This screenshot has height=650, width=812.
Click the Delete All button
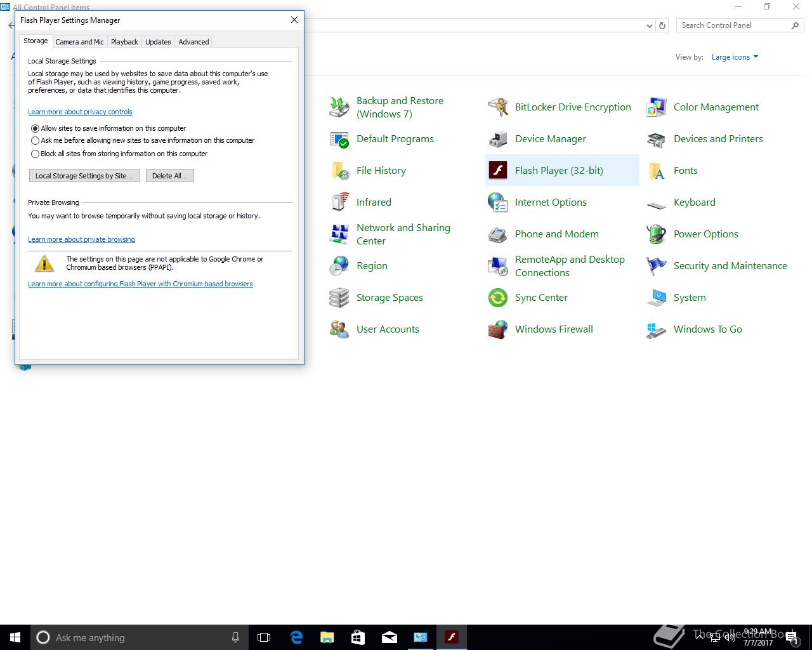pos(170,176)
